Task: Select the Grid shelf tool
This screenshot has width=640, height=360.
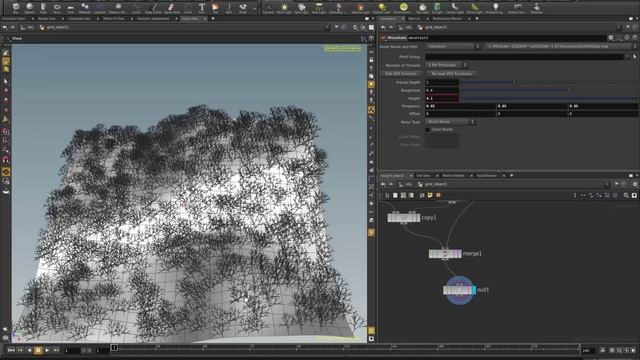Action: (71, 8)
